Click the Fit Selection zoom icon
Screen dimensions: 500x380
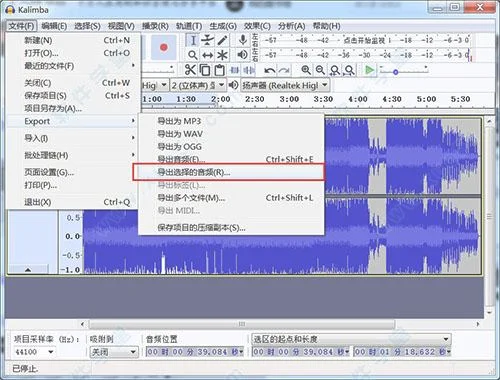[x=335, y=70]
